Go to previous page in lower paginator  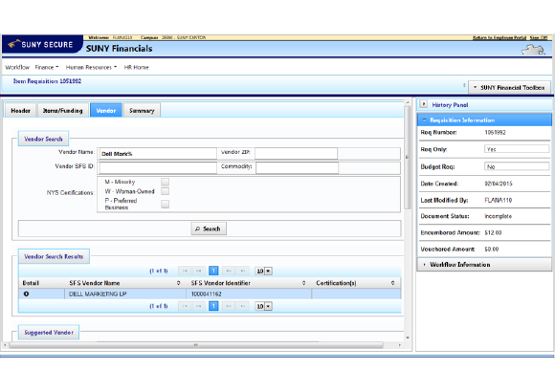point(199,306)
